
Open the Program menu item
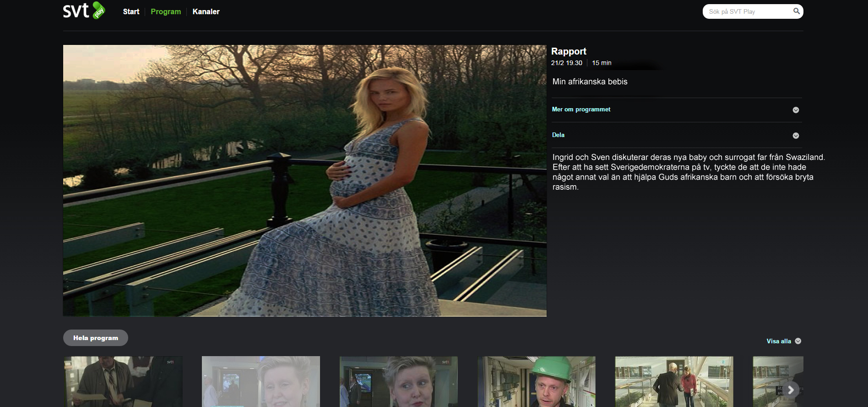tap(166, 12)
